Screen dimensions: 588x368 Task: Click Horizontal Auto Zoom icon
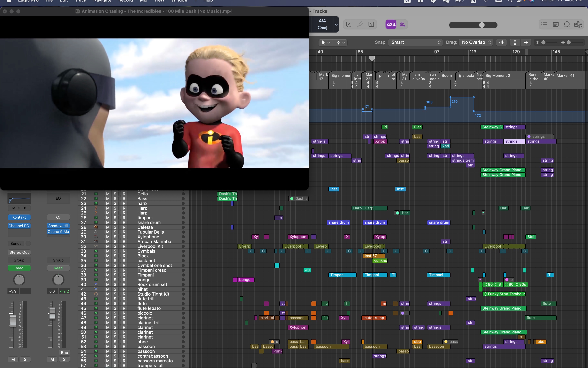pos(526,42)
